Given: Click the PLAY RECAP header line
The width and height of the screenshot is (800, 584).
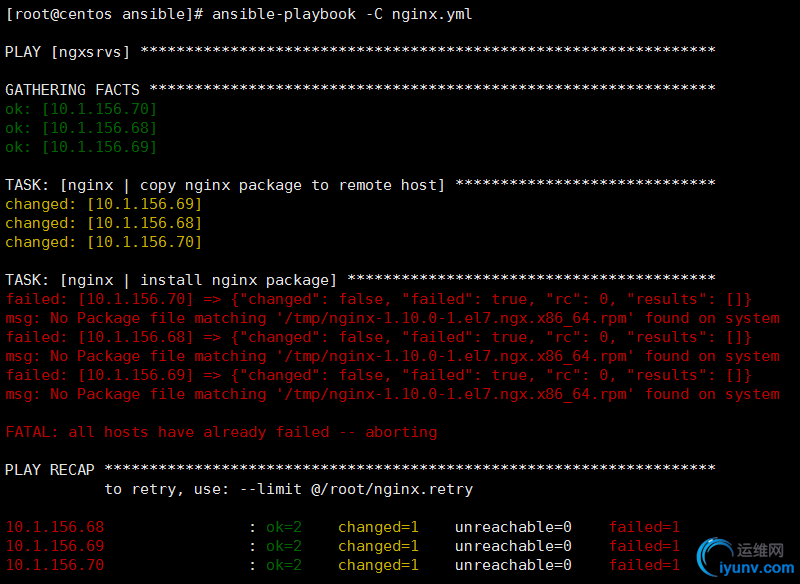Looking at the screenshot, I should pos(360,470).
